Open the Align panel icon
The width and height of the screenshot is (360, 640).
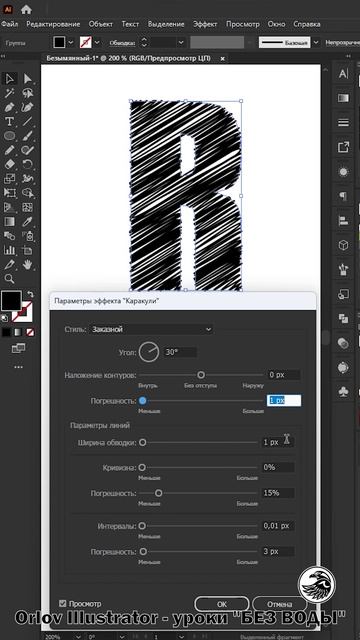pyautogui.click(x=344, y=221)
